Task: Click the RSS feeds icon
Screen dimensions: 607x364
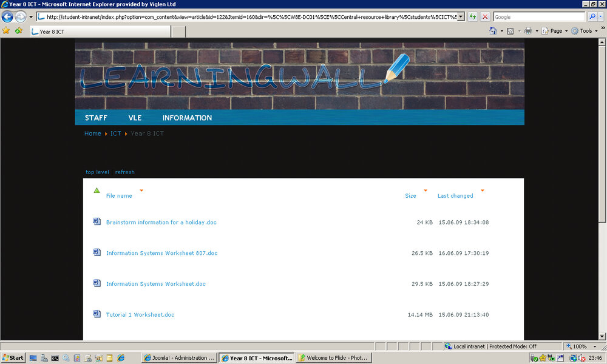Action: point(510,31)
